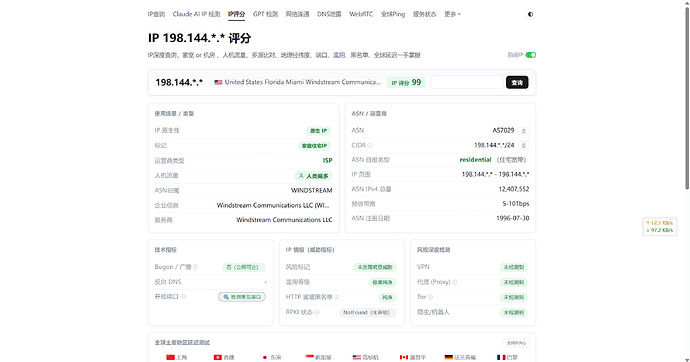Click the Canada flag in the latency row
The height and width of the screenshot is (362, 690).
404,357
